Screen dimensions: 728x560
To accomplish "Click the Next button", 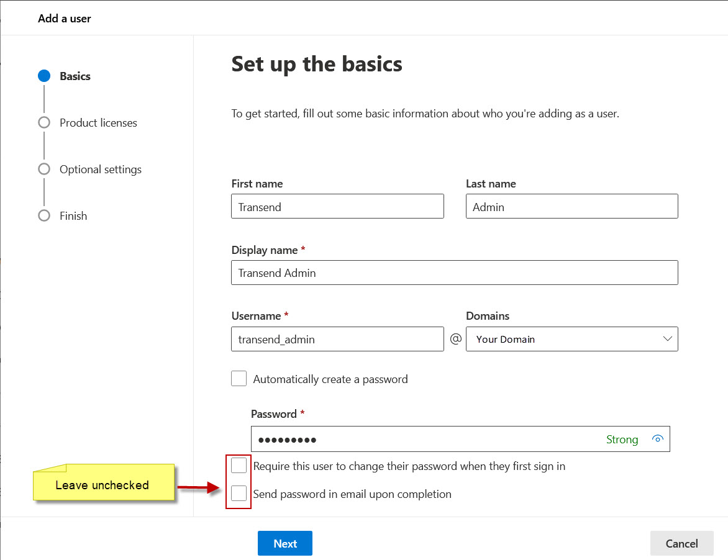I will coord(284,543).
